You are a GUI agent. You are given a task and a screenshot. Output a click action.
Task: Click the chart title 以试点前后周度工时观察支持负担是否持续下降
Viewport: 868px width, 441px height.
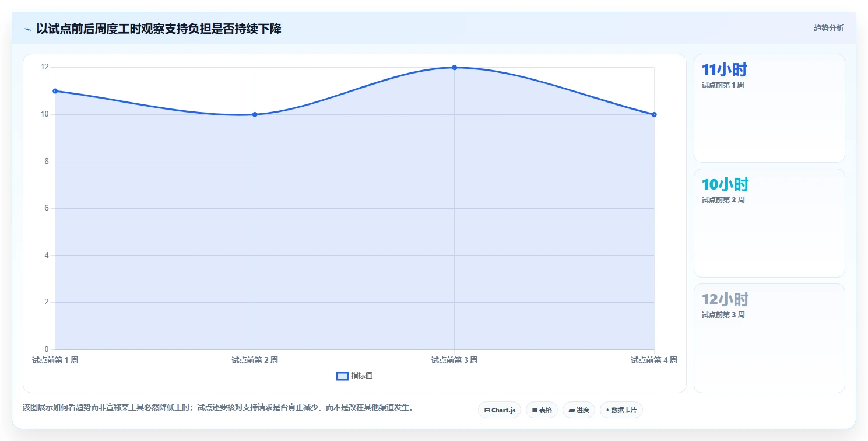(x=159, y=29)
